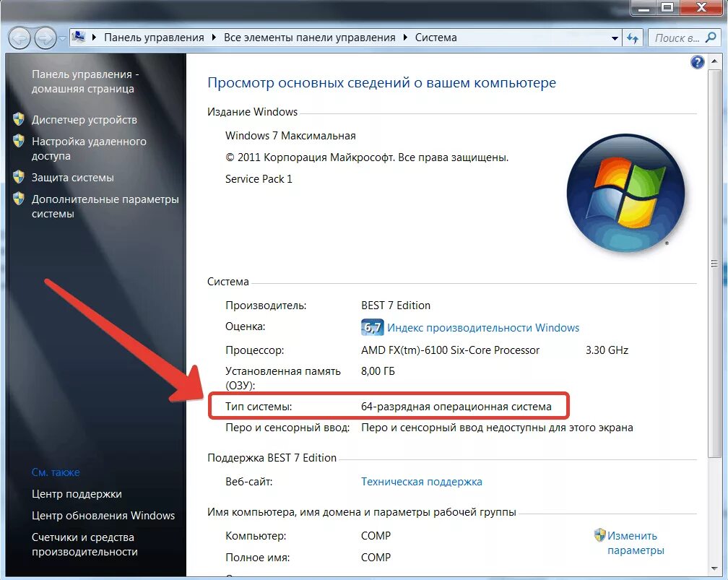This screenshot has width=728, height=580.
Task: Open Центр обновления Windows link
Action: point(103,516)
